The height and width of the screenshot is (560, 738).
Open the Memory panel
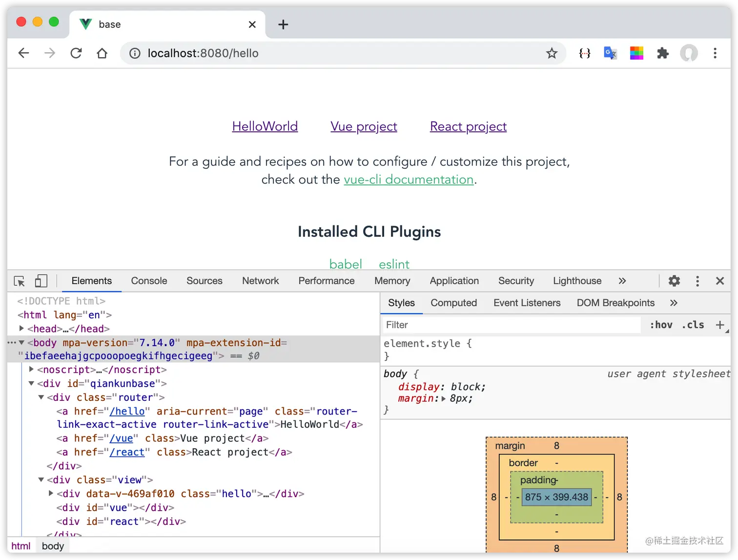pyautogui.click(x=392, y=281)
